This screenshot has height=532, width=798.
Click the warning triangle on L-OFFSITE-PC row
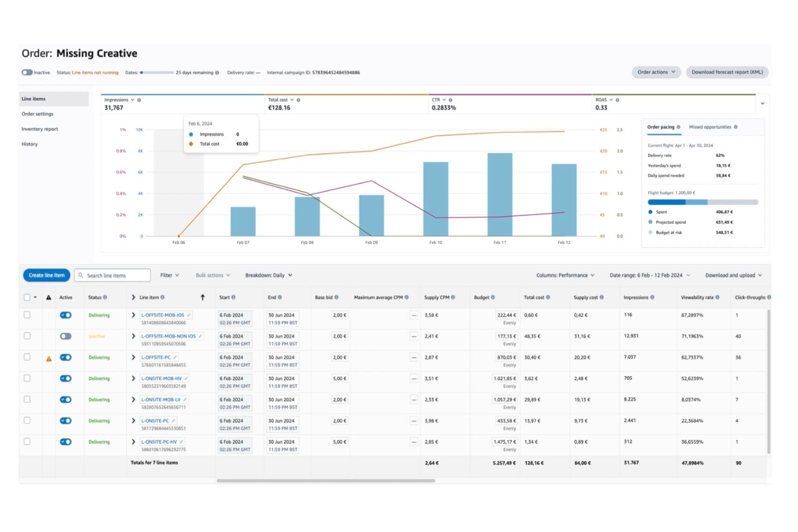pos(49,357)
